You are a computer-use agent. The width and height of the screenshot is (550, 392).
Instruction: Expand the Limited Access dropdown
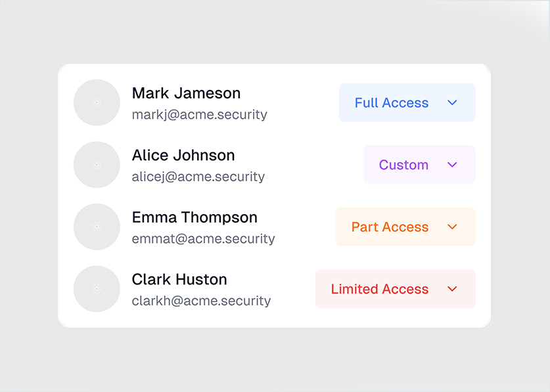(x=396, y=289)
